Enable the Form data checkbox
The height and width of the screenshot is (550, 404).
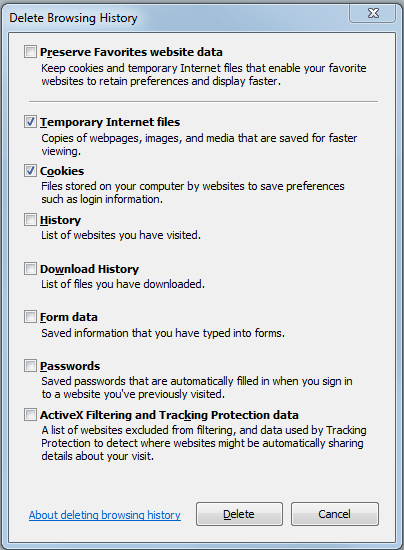pos(30,317)
